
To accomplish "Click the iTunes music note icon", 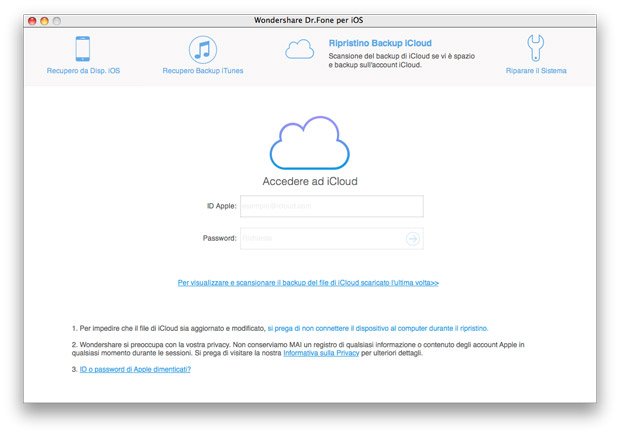I will pos(202,50).
